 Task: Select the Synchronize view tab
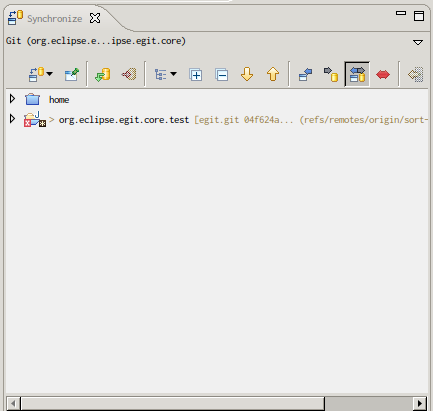(54, 19)
